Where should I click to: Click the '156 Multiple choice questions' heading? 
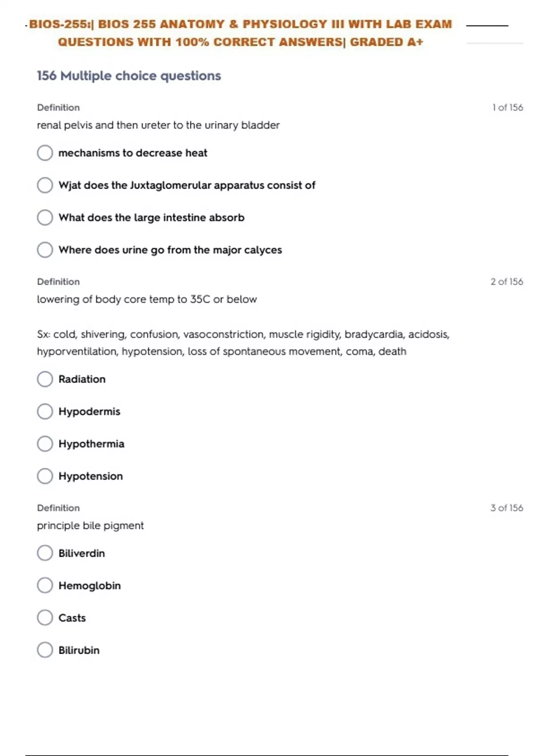129,76
